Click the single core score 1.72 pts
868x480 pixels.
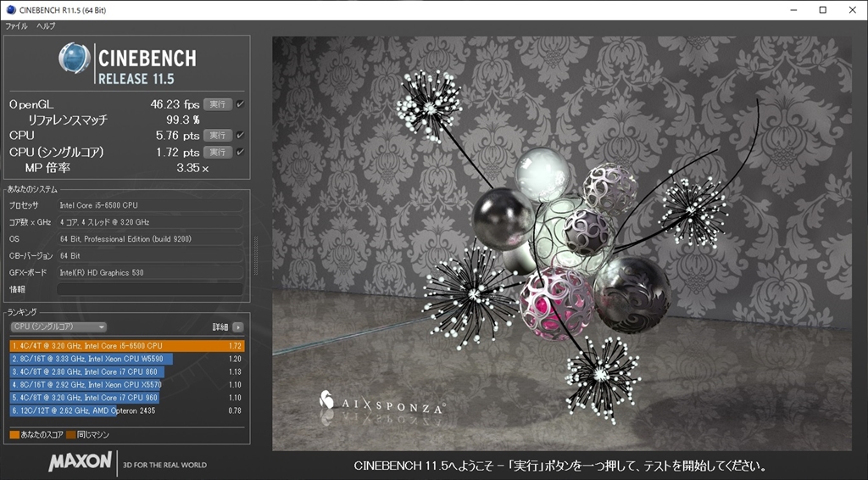click(178, 152)
